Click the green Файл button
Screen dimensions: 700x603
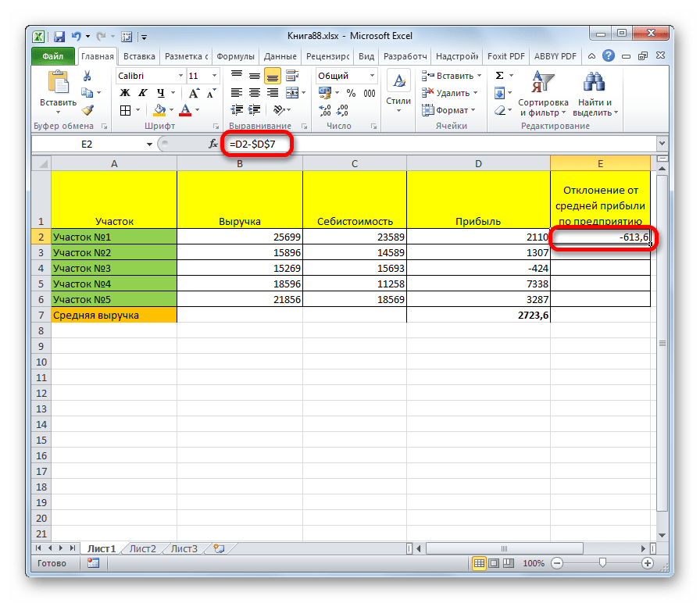[53, 56]
